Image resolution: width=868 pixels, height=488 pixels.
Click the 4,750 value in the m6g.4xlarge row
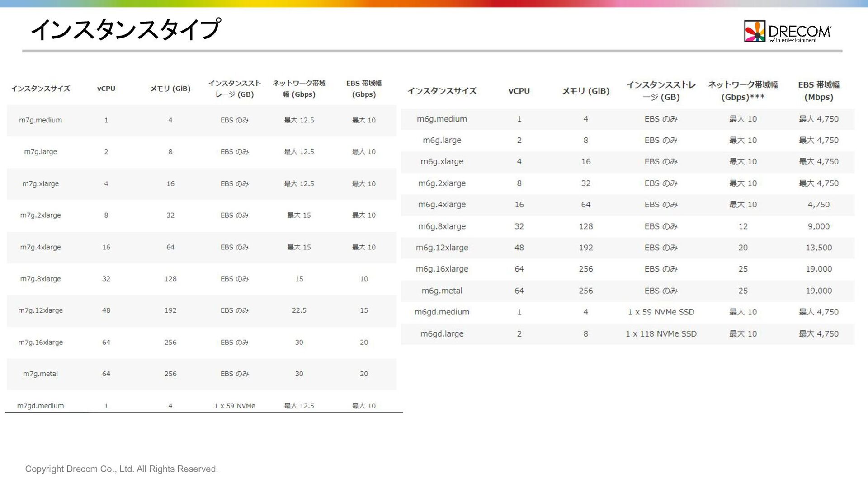[818, 204]
